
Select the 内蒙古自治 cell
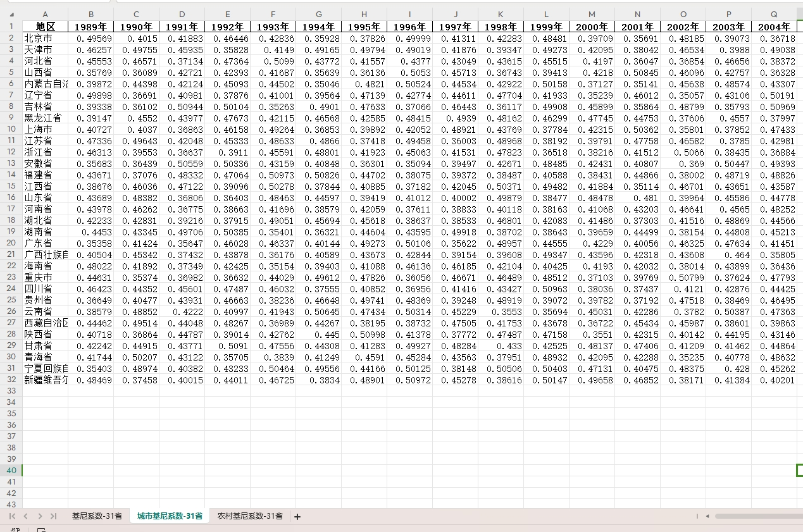point(45,84)
